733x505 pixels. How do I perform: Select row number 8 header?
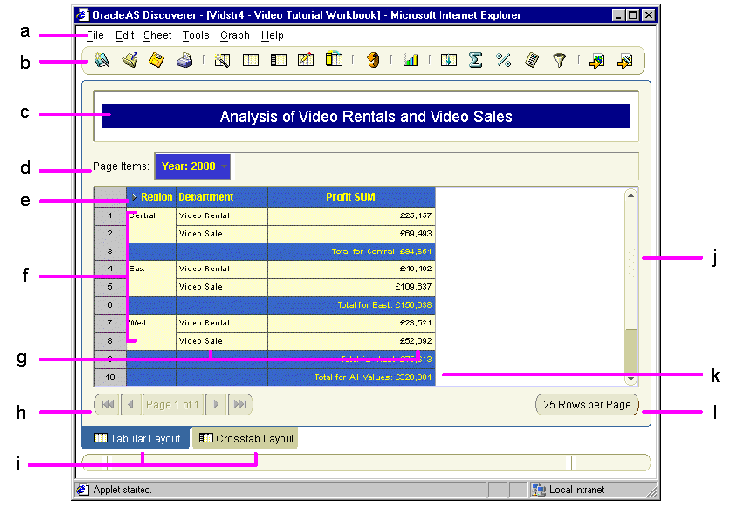click(x=110, y=341)
